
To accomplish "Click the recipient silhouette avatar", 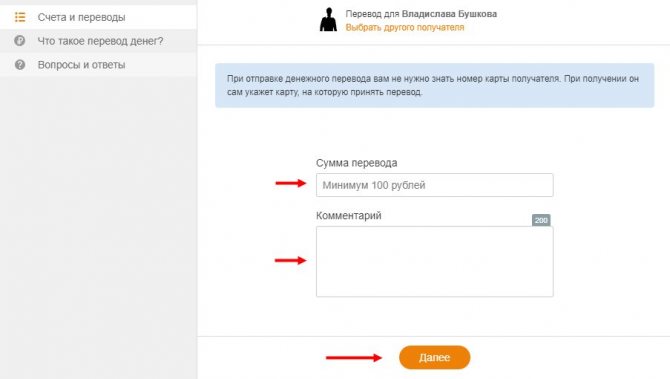I will pos(328,20).
